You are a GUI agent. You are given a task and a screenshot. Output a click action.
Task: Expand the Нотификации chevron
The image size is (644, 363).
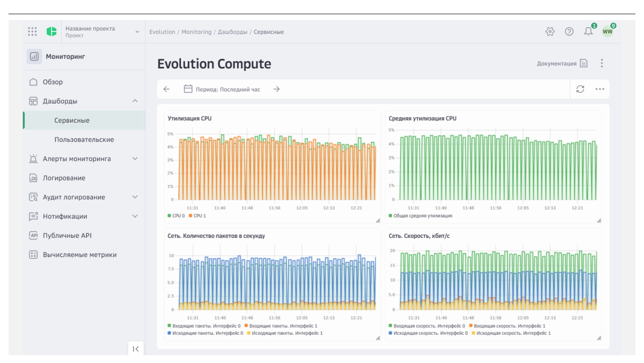(135, 216)
